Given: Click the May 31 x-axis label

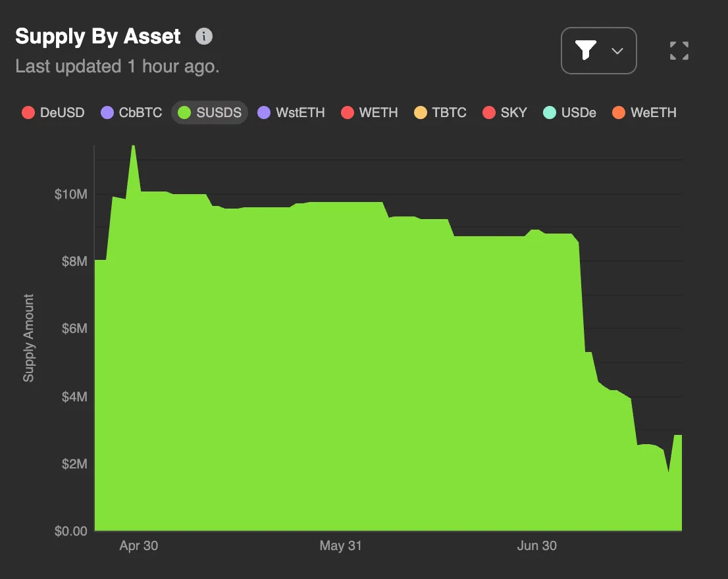Looking at the screenshot, I should [340, 545].
